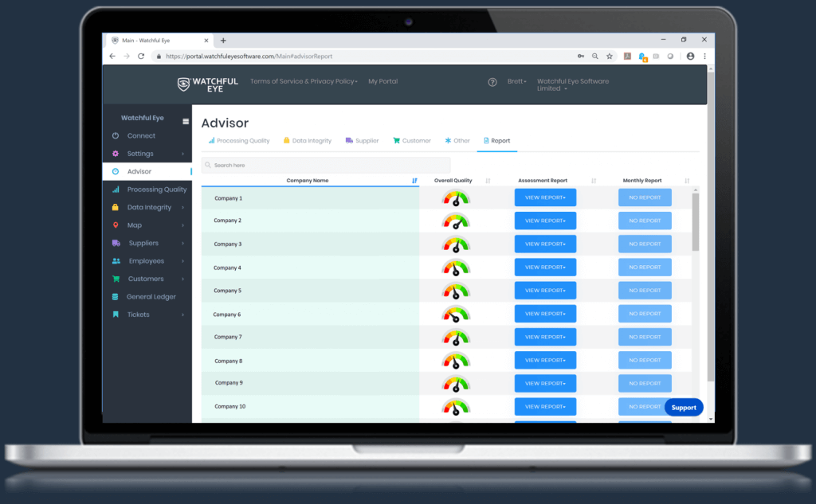Switch to the Customer tab
816x504 pixels.
[411, 140]
